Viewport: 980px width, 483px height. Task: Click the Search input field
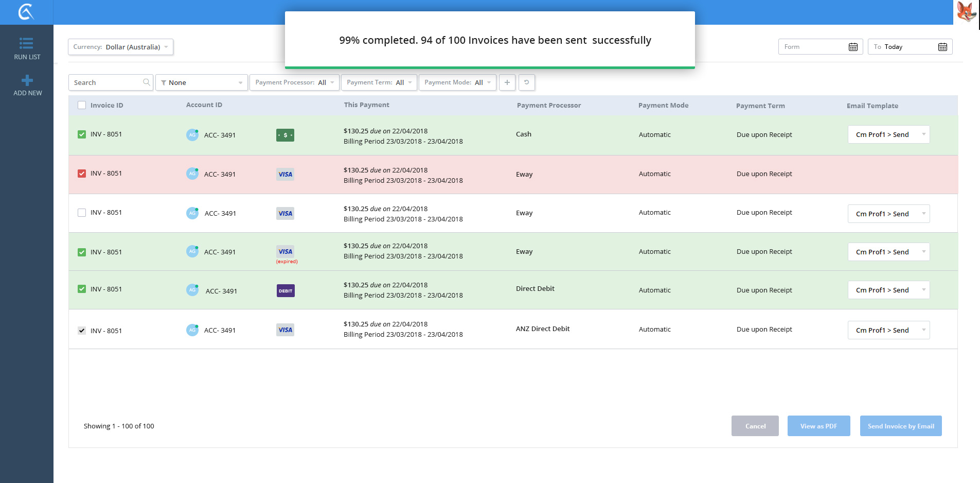[x=107, y=82]
